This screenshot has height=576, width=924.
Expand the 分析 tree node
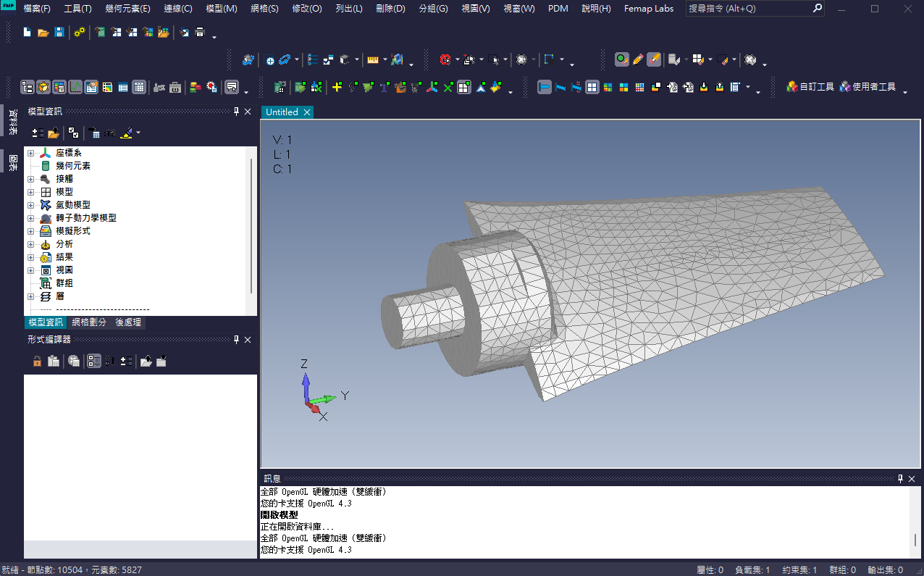tap(30, 244)
